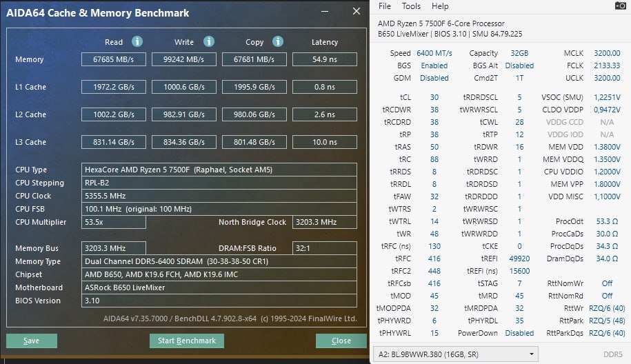Select Memory Read value 67685 MB/s
631x364 pixels.
point(114,59)
